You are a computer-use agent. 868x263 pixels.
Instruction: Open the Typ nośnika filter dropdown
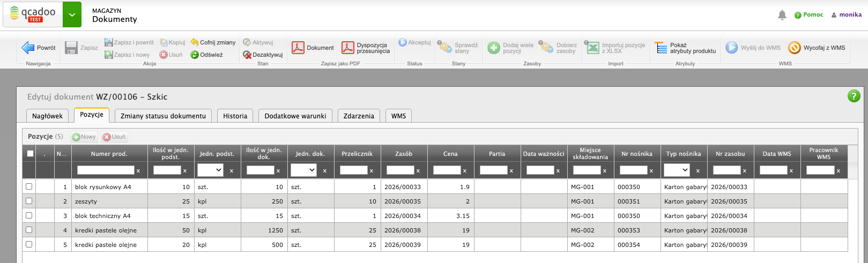(677, 170)
